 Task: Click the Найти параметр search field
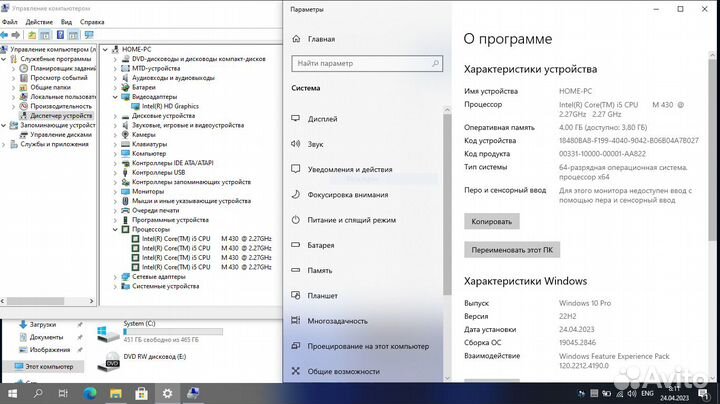coord(367,63)
